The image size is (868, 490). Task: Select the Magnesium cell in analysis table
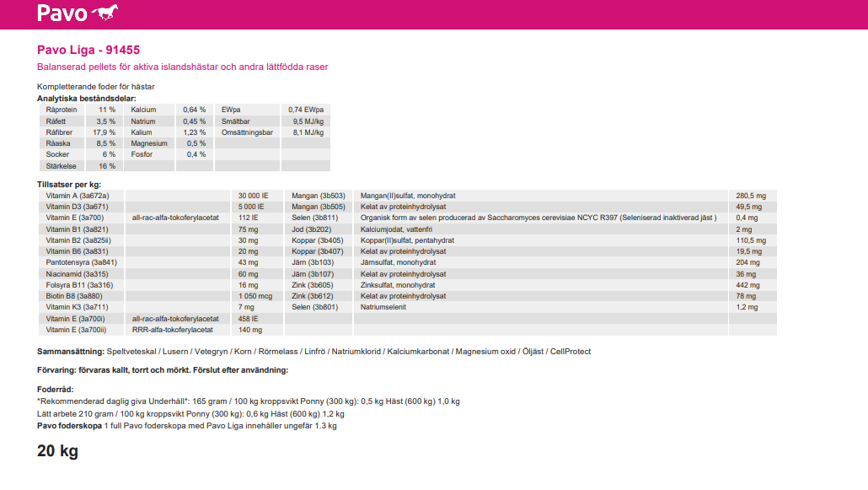click(148, 143)
